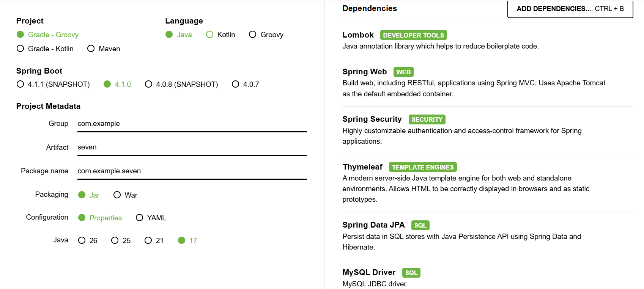Select Java version 21
This screenshot has height=289, width=644.
click(154, 240)
